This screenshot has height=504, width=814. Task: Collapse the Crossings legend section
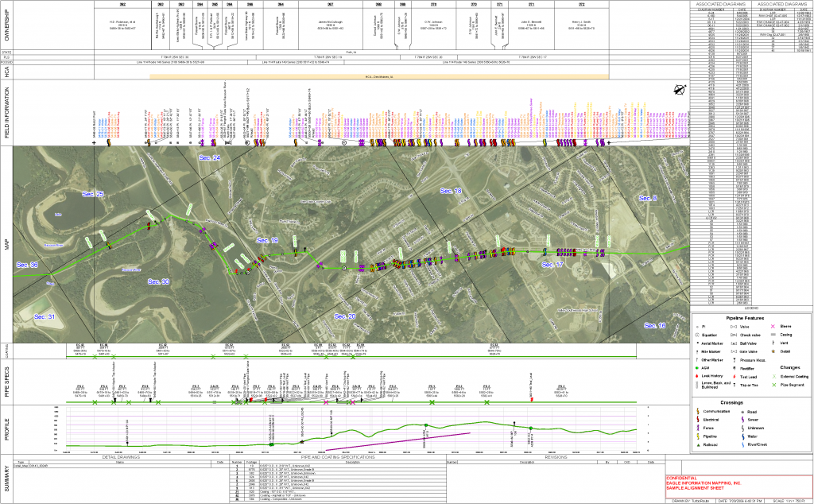(732, 402)
